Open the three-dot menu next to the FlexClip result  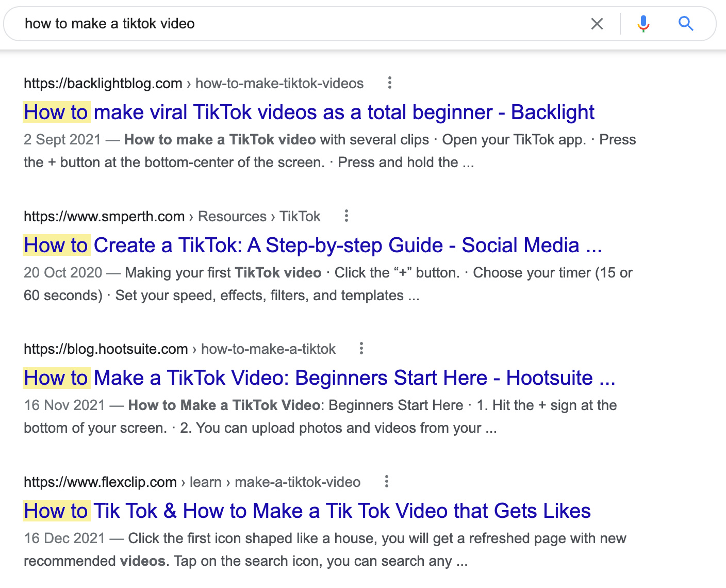tap(386, 481)
